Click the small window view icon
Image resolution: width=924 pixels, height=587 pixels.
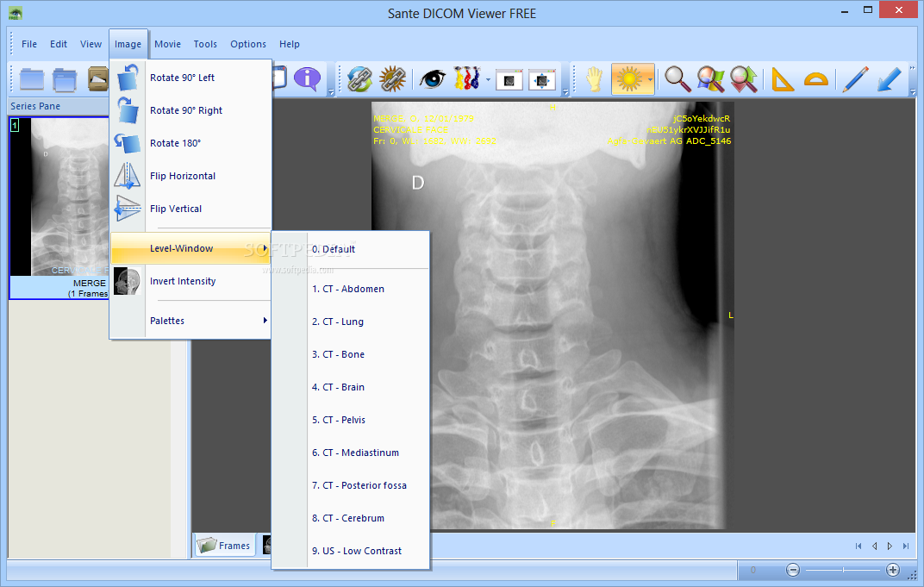[x=509, y=79]
